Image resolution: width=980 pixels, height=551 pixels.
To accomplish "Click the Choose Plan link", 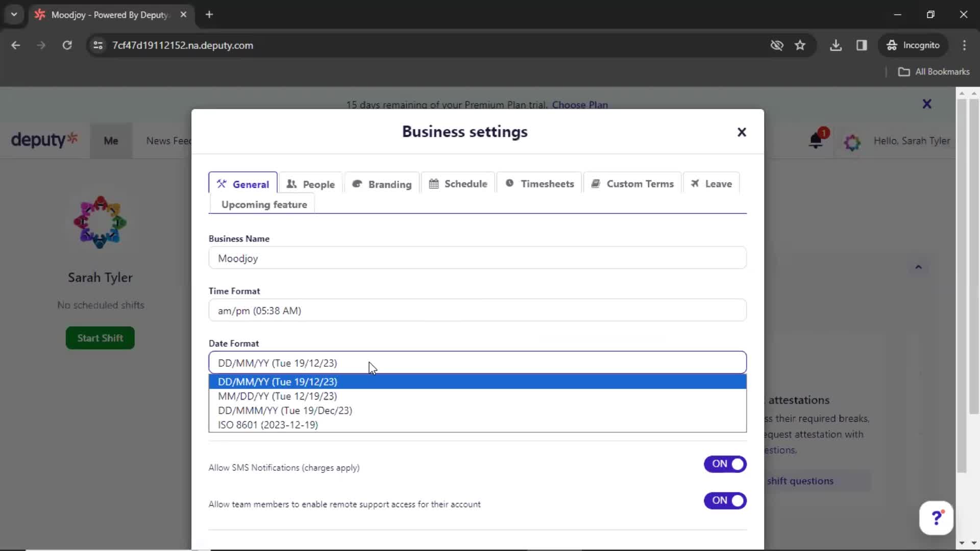I will click(x=580, y=104).
